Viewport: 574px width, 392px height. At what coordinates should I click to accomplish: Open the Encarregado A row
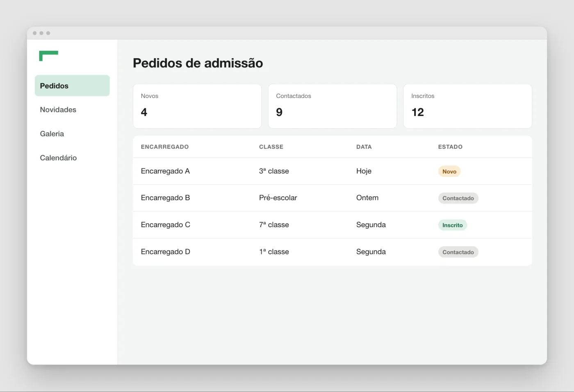point(333,171)
